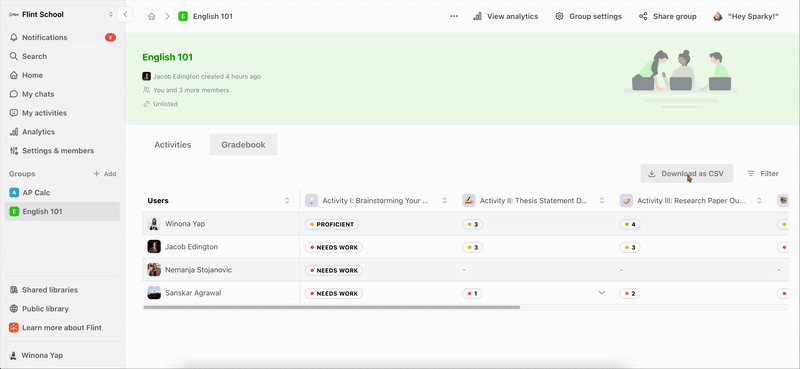This screenshot has height=369, width=800.
Task: Click Learn more about Flint
Action: pyautogui.click(x=62, y=328)
